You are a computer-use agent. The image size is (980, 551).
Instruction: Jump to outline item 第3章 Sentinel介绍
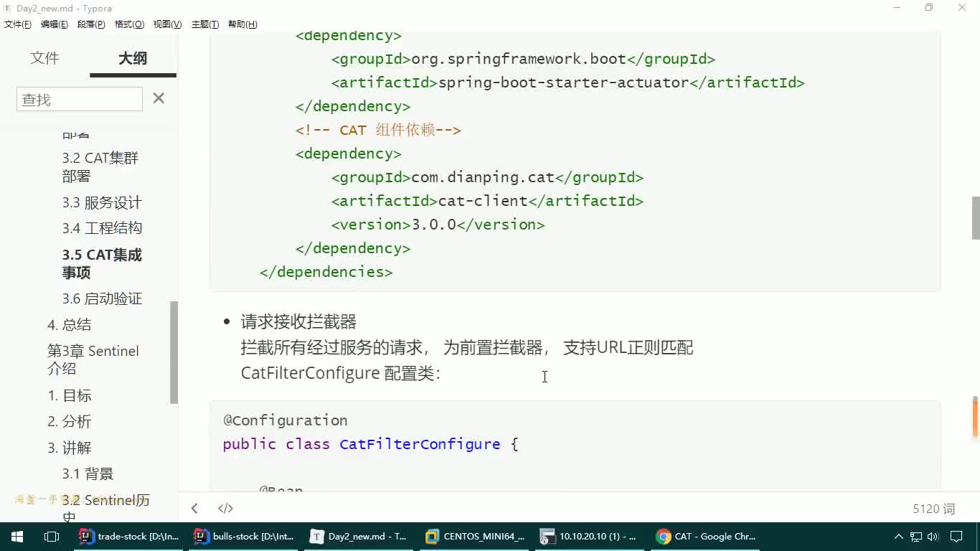pos(93,359)
